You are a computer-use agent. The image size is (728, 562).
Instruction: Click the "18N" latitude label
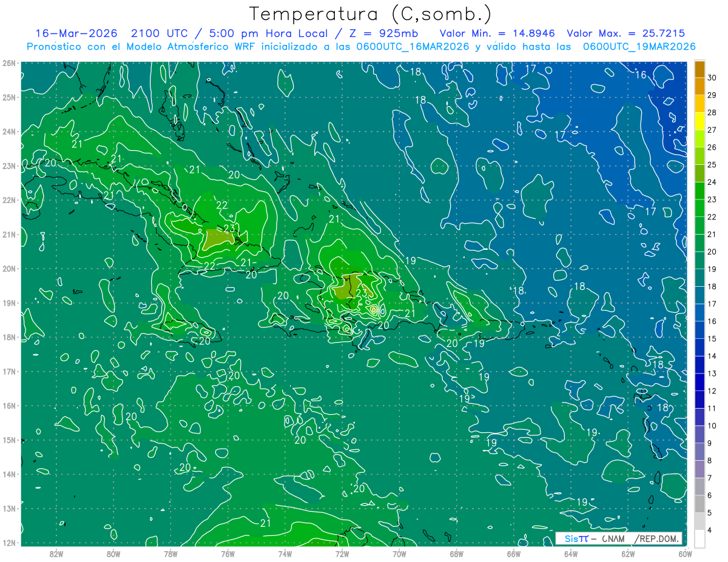tap(9, 337)
